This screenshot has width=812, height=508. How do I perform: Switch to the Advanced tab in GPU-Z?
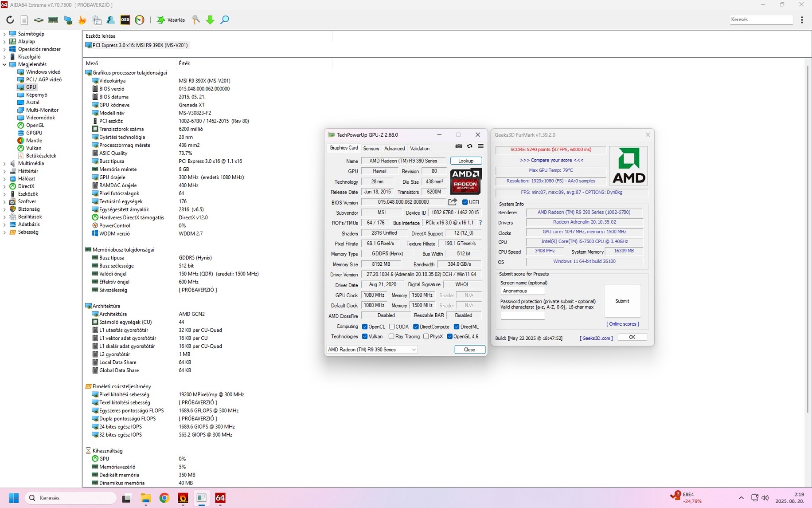(x=394, y=149)
